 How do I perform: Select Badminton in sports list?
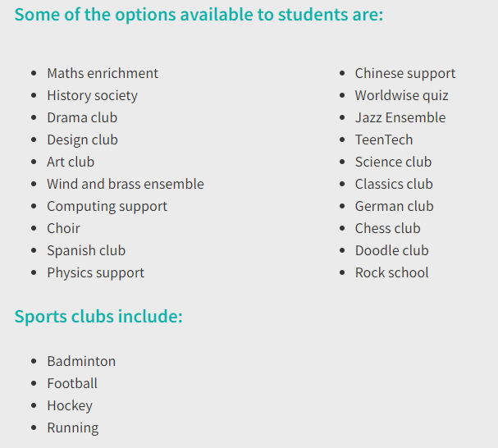[x=81, y=362]
